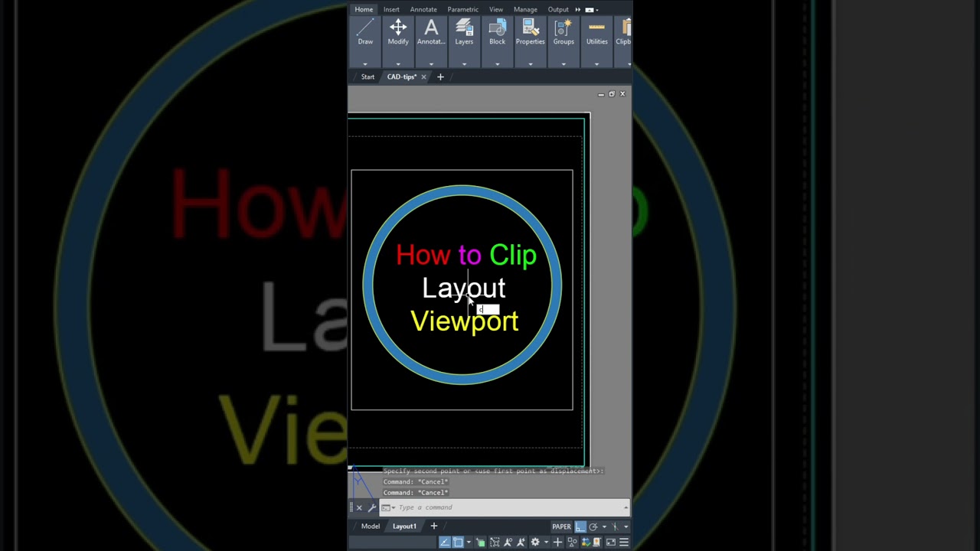Open the Isometric Drafting dropdown arrow

coord(626,527)
